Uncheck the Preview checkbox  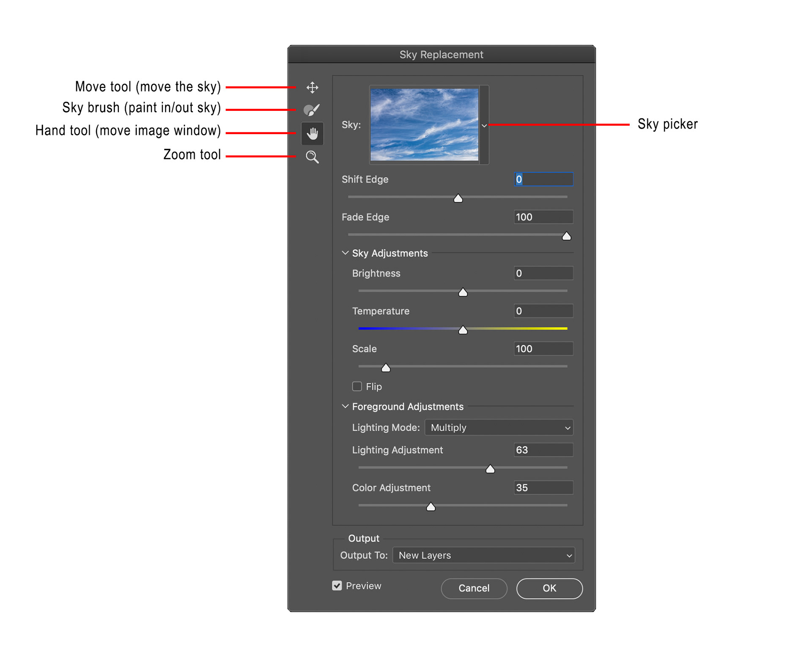click(337, 586)
